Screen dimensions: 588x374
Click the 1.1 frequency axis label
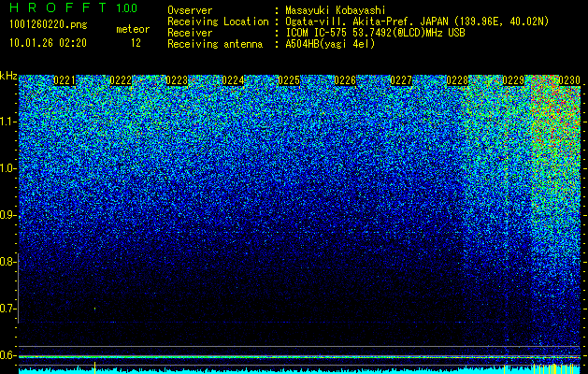pyautogui.click(x=7, y=122)
